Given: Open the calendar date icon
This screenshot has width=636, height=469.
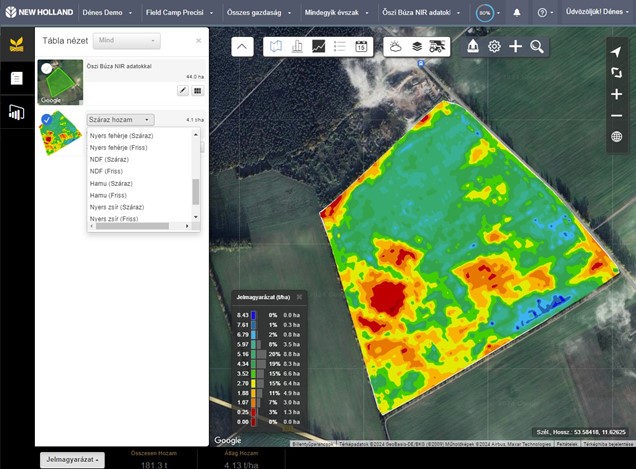Looking at the screenshot, I should [x=361, y=47].
